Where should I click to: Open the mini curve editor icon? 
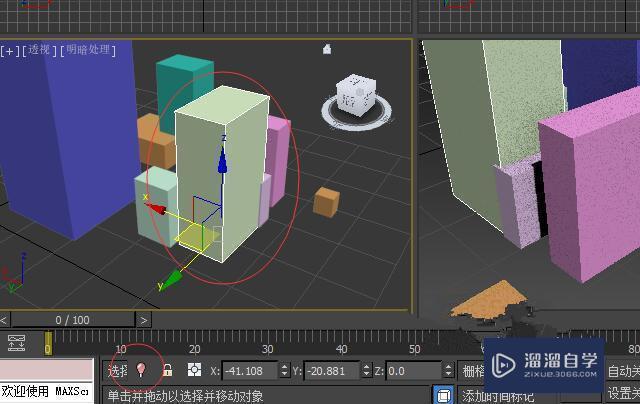click(x=16, y=343)
